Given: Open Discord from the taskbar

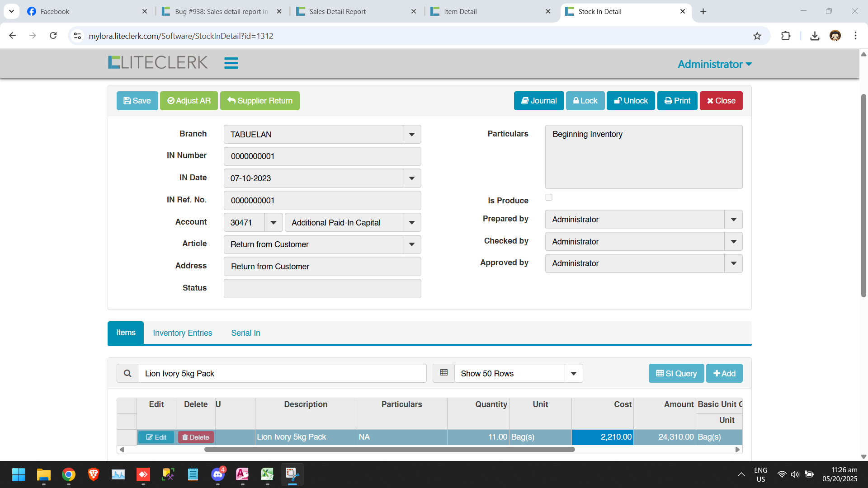Looking at the screenshot, I should point(218,474).
